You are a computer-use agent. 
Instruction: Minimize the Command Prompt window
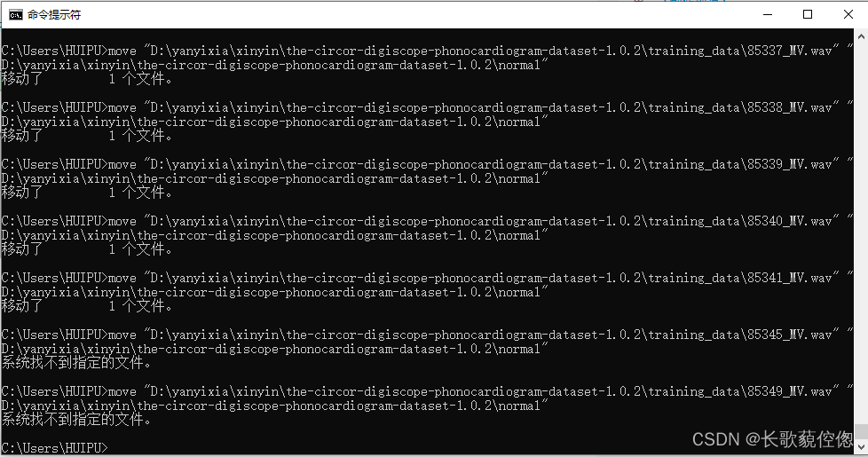(767, 14)
